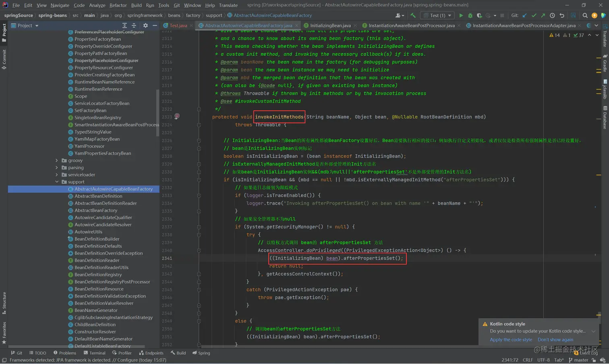Open Search Everywhere magnifier icon
Image resolution: width=609 pixels, height=364 pixels.
click(585, 15)
